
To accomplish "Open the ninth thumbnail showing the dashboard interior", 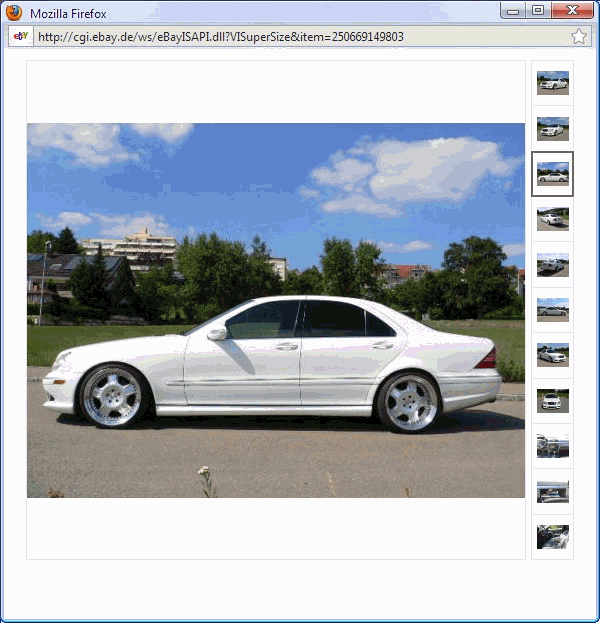I will [553, 446].
